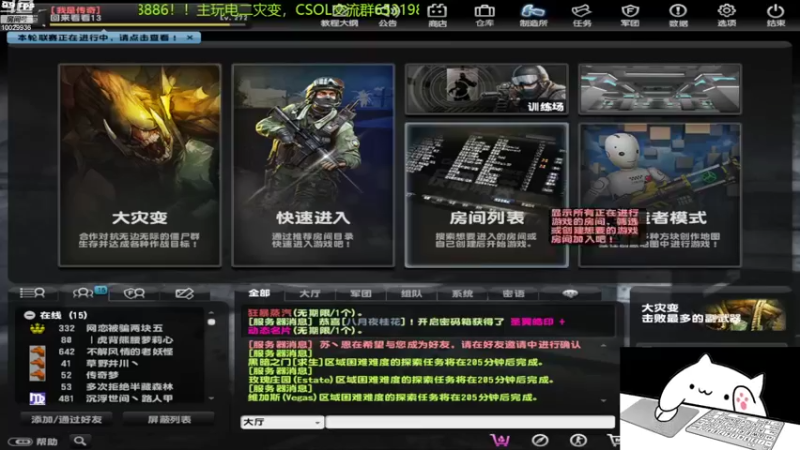
Task: Select friend 传奇梦
Action: click(x=103, y=375)
